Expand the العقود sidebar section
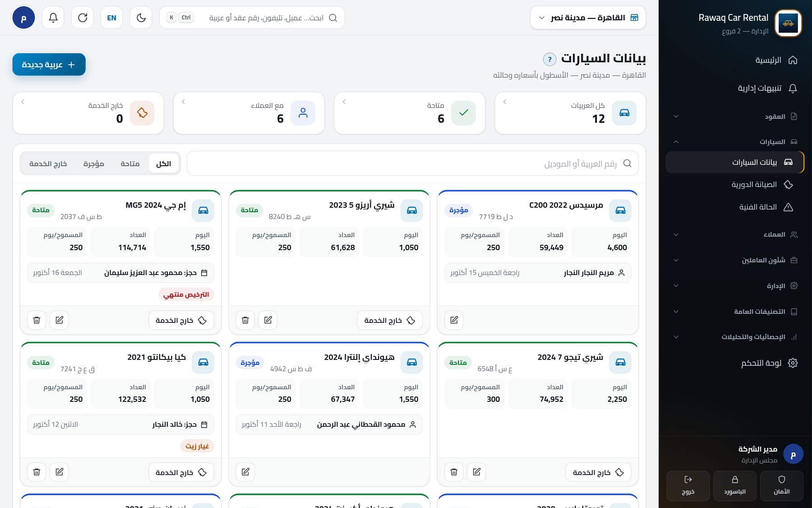The width and height of the screenshot is (812, 508). [734, 117]
